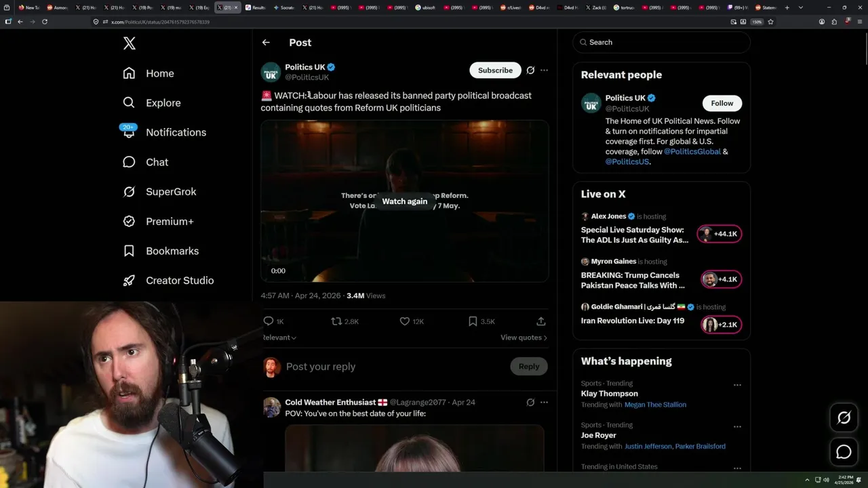Image resolution: width=868 pixels, height=488 pixels.
Task: Close the active X post tab
Action: [x=236, y=7]
